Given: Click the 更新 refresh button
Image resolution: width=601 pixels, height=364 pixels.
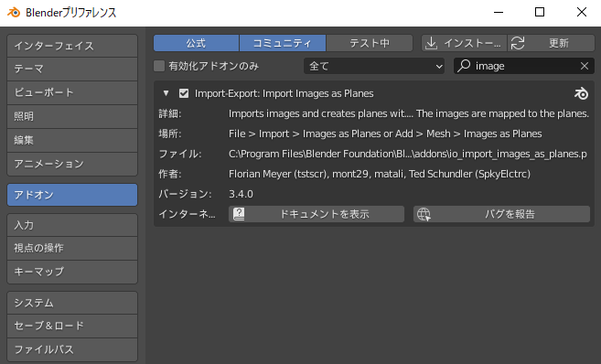Looking at the screenshot, I should point(552,43).
